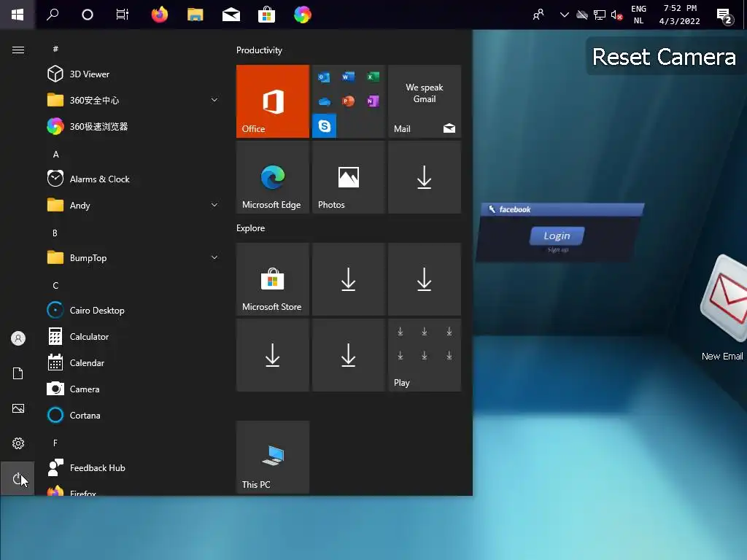Open the Microsoft Edge tile
747x560 pixels.
coord(273,177)
